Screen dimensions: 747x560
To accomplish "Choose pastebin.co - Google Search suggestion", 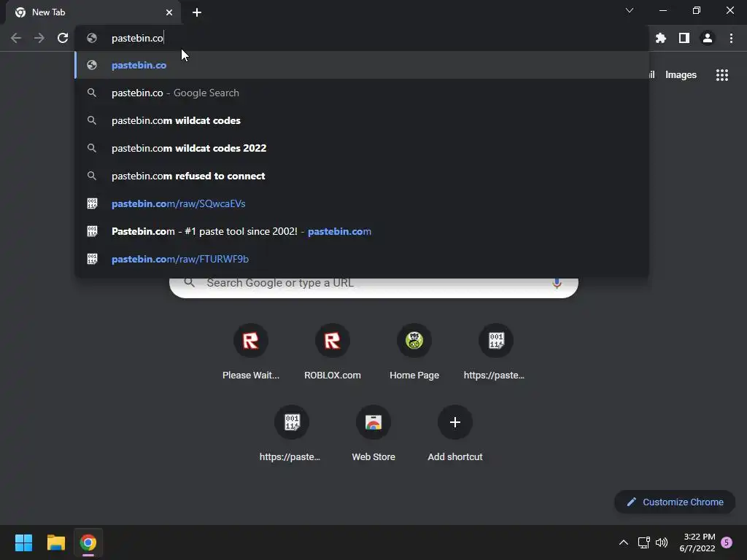I will point(362,93).
